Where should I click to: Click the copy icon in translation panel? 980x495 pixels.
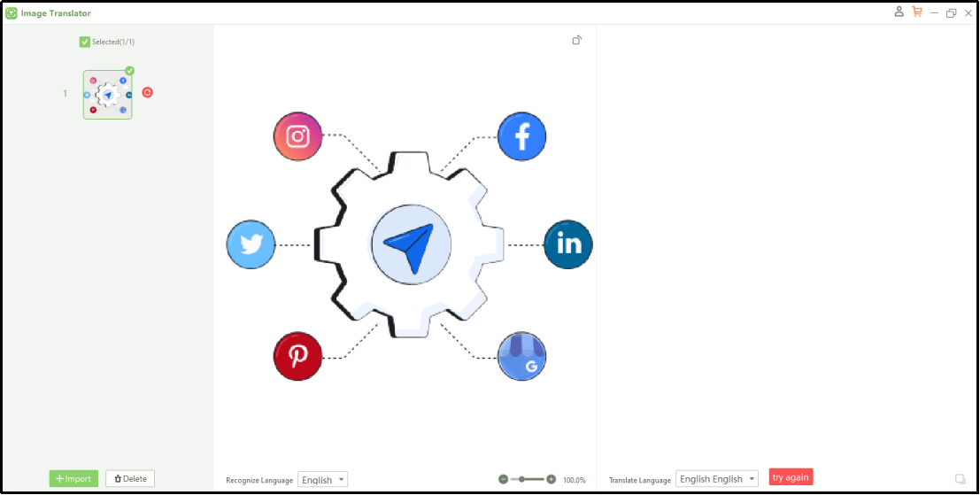tap(960, 479)
